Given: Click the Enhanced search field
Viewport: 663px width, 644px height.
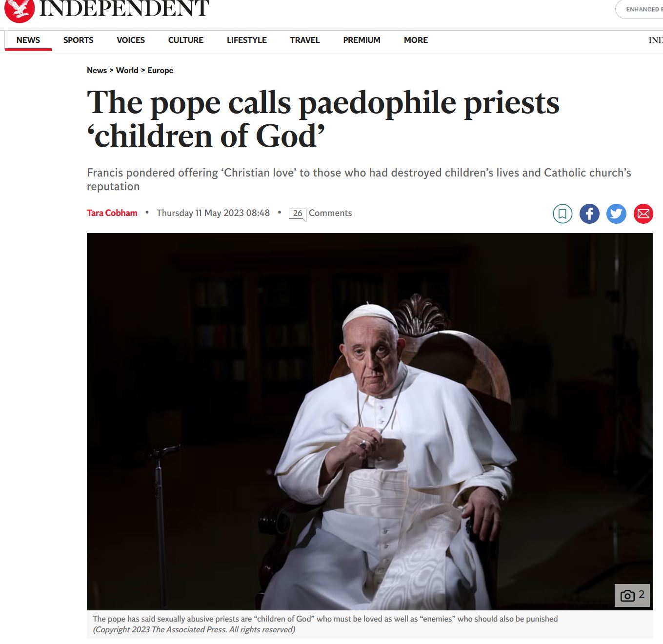Looking at the screenshot, I should (x=640, y=9).
